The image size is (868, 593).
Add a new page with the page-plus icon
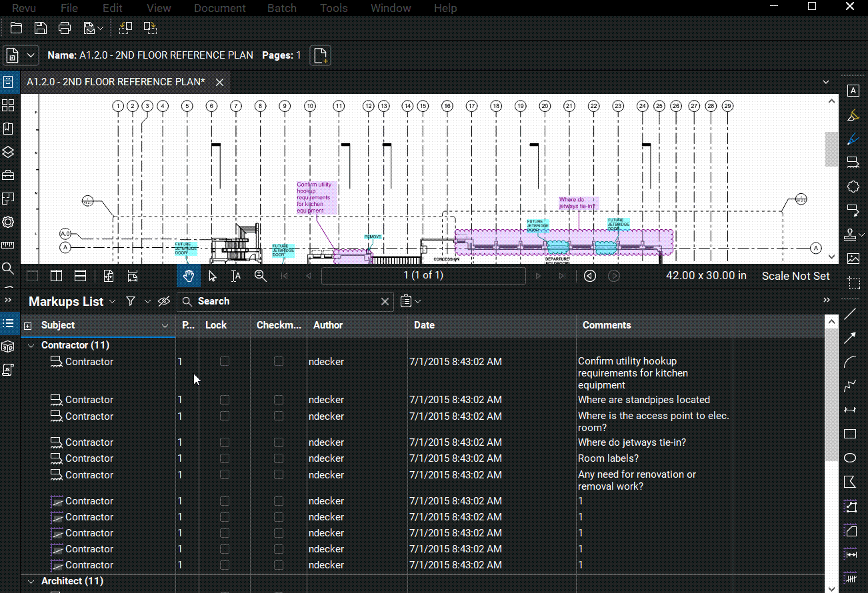(321, 55)
